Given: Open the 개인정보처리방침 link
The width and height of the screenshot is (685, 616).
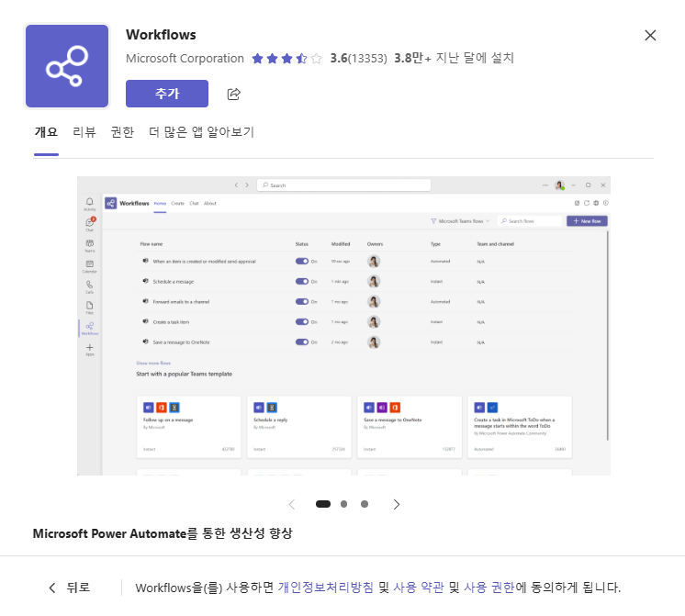Looking at the screenshot, I should 325,588.
